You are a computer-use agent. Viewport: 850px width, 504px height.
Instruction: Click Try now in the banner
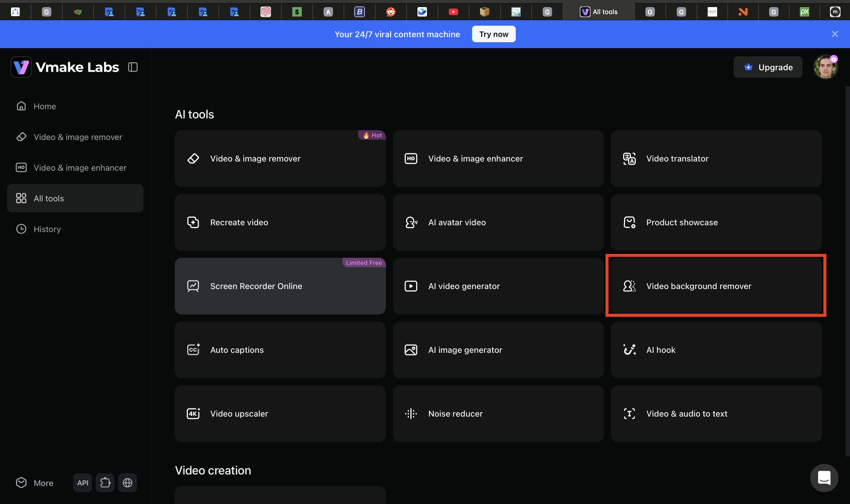click(493, 34)
